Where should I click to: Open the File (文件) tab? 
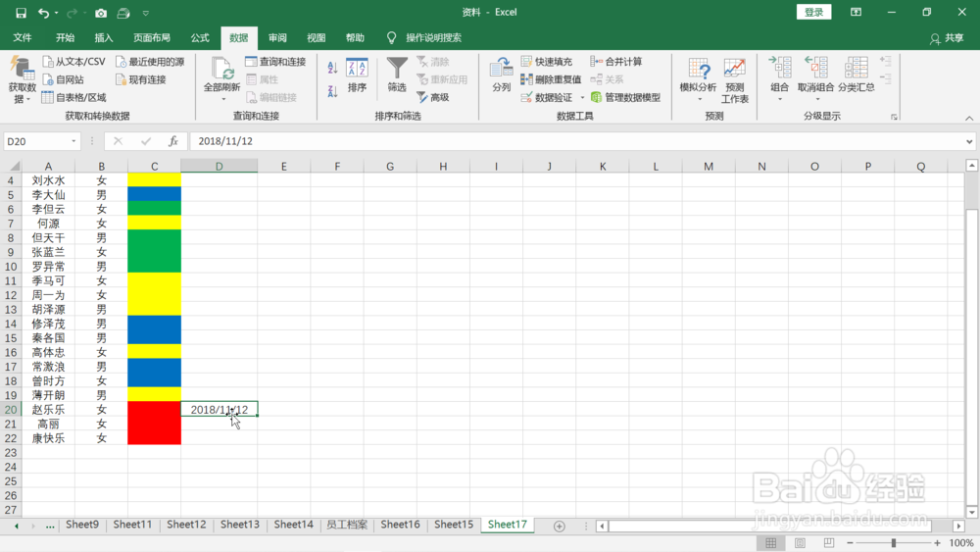click(x=23, y=37)
